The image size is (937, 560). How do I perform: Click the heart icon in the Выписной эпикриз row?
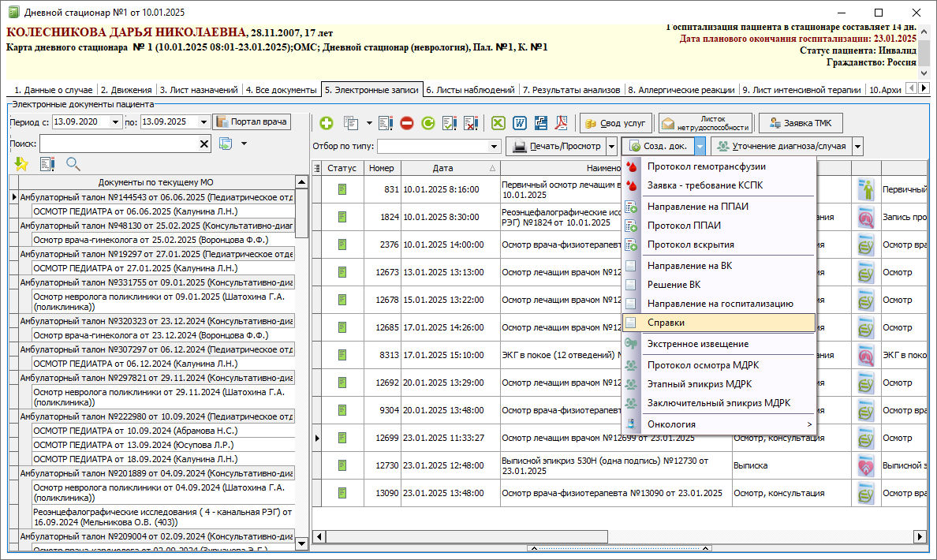tap(866, 465)
